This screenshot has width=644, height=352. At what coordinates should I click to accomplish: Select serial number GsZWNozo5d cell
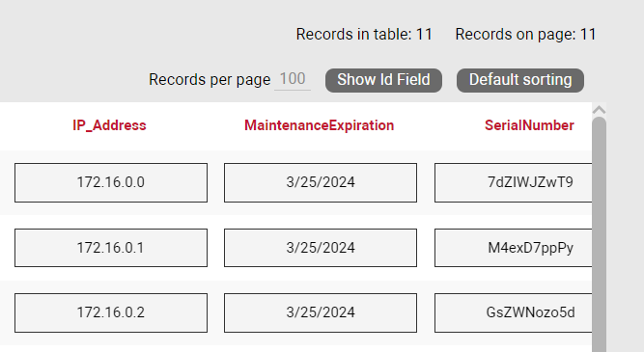point(514,312)
